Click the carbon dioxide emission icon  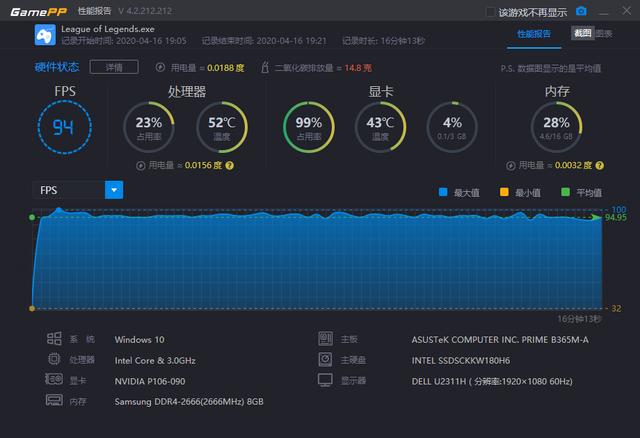click(x=265, y=67)
